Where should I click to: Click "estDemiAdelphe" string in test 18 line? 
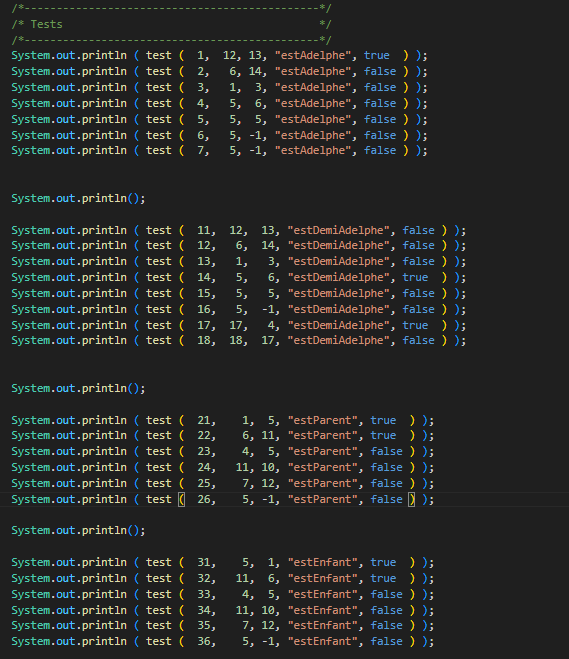339,340
